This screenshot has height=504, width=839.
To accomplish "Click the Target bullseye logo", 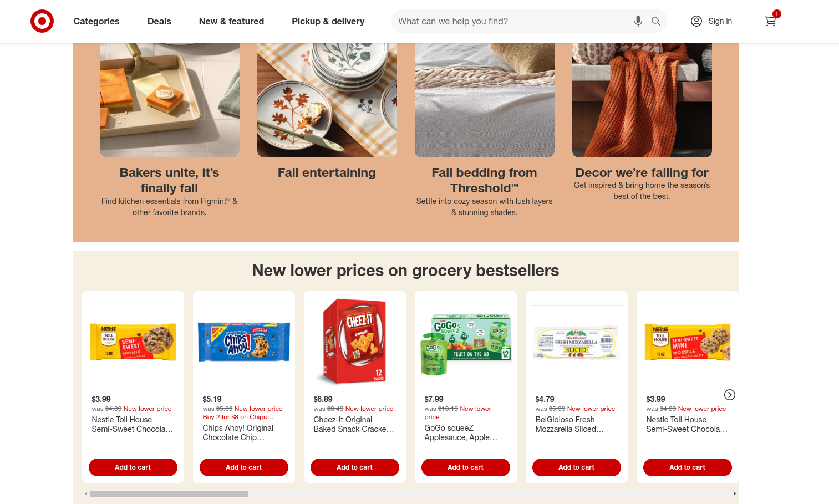I will click(x=42, y=21).
